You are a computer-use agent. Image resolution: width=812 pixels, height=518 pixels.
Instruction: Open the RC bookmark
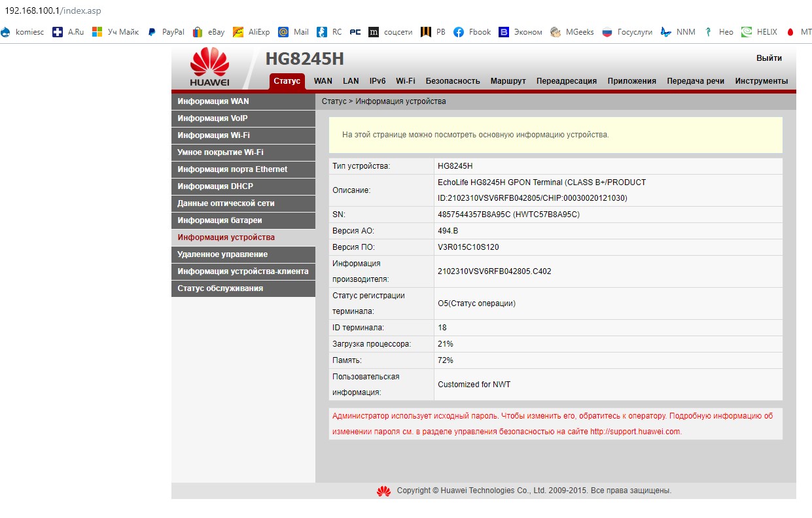(x=329, y=31)
